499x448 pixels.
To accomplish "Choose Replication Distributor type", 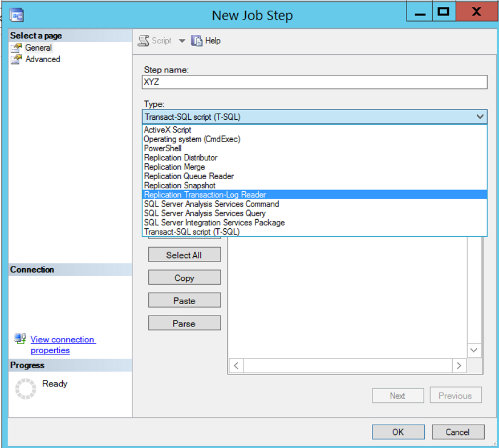I will click(314, 158).
